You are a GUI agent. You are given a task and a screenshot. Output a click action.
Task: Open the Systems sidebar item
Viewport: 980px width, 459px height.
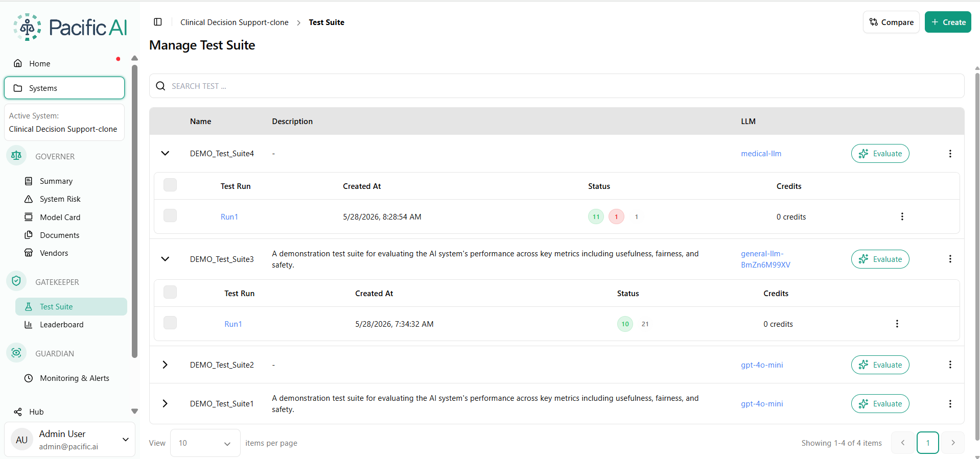click(x=64, y=88)
